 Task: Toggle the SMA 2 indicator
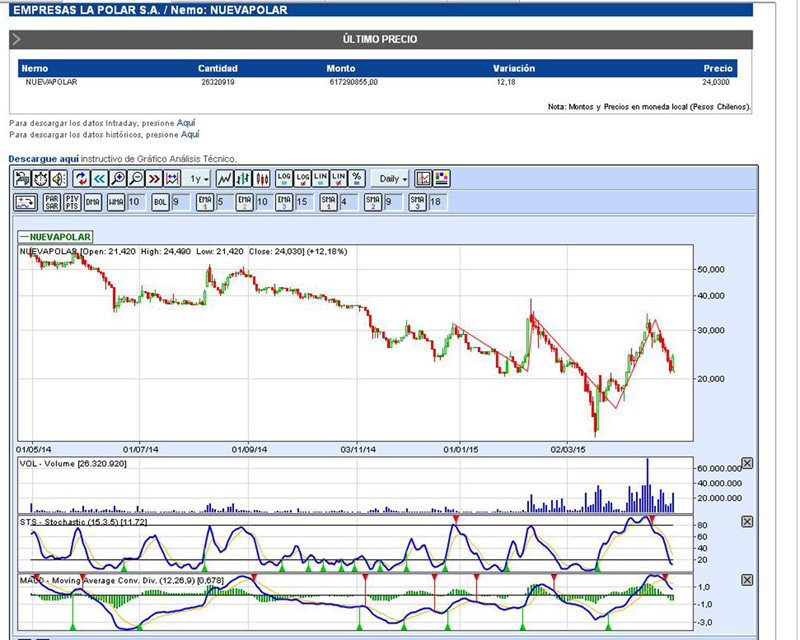373,203
